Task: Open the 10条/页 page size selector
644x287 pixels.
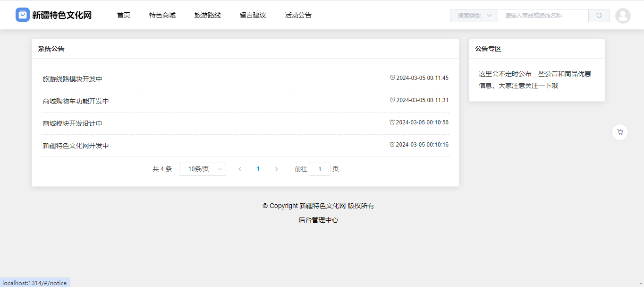Action: click(202, 169)
